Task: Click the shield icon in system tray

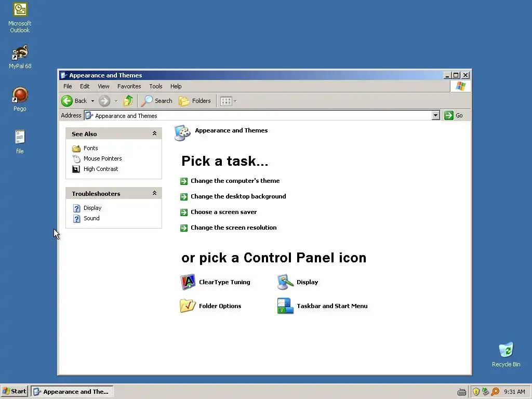Action: [476, 392]
